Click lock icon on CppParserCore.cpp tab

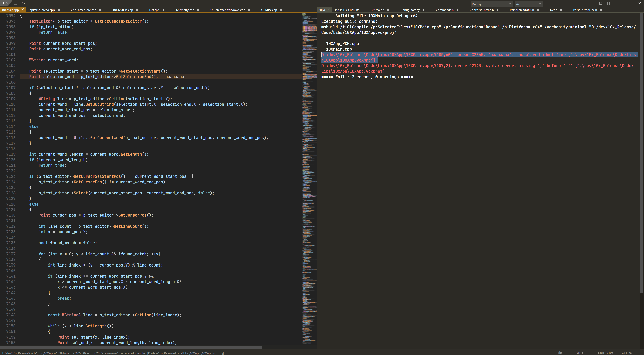[x=100, y=10]
